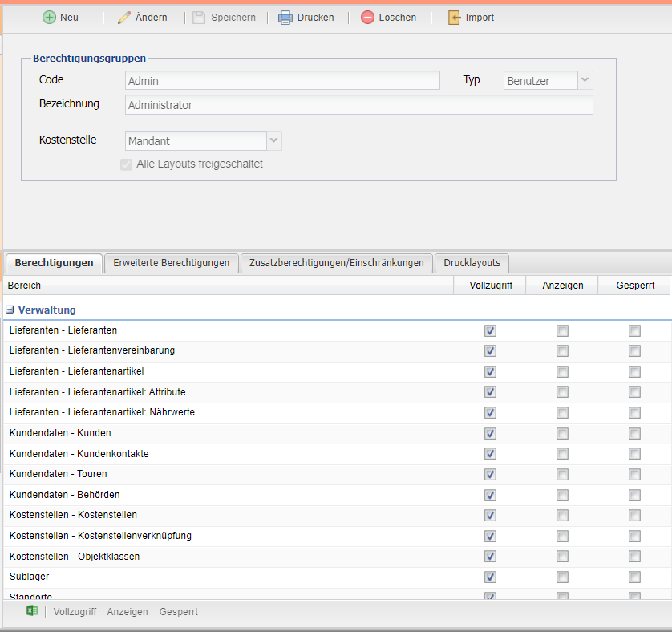
Task: Open the Drucklayouts tab
Action: click(x=472, y=263)
